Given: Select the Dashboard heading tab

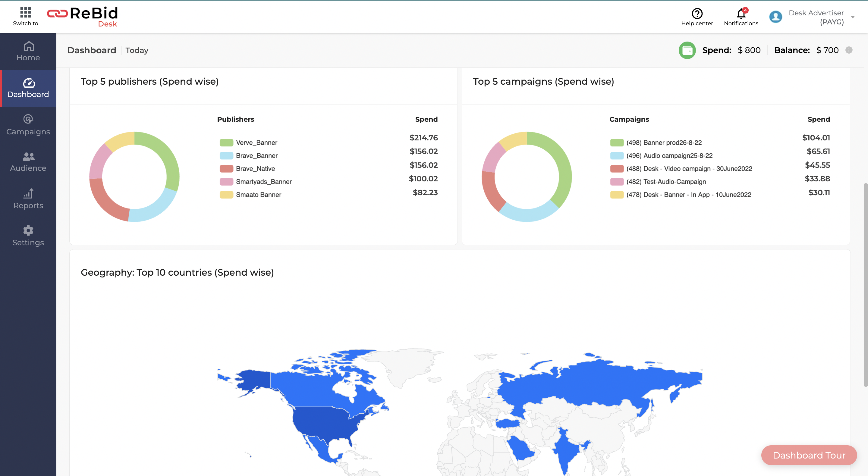Looking at the screenshot, I should coord(92,50).
